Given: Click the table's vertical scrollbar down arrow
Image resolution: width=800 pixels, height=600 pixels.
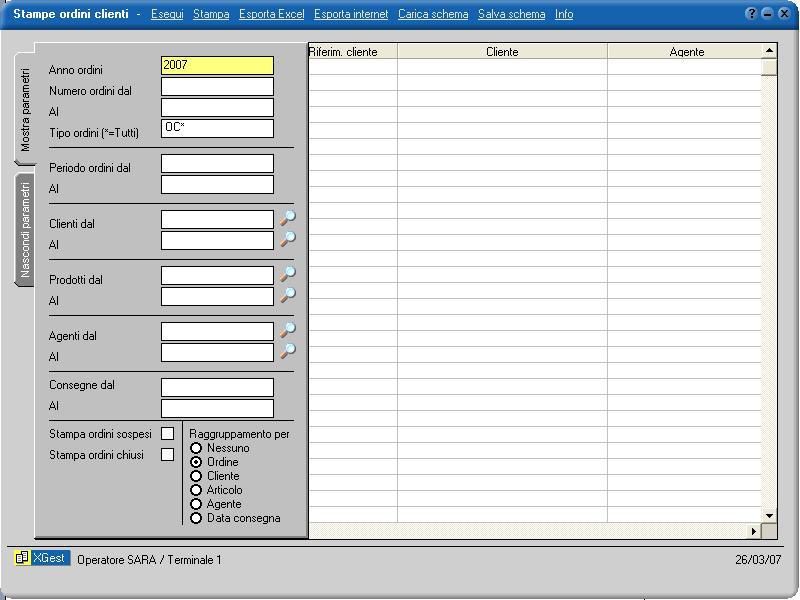Looking at the screenshot, I should click(769, 516).
